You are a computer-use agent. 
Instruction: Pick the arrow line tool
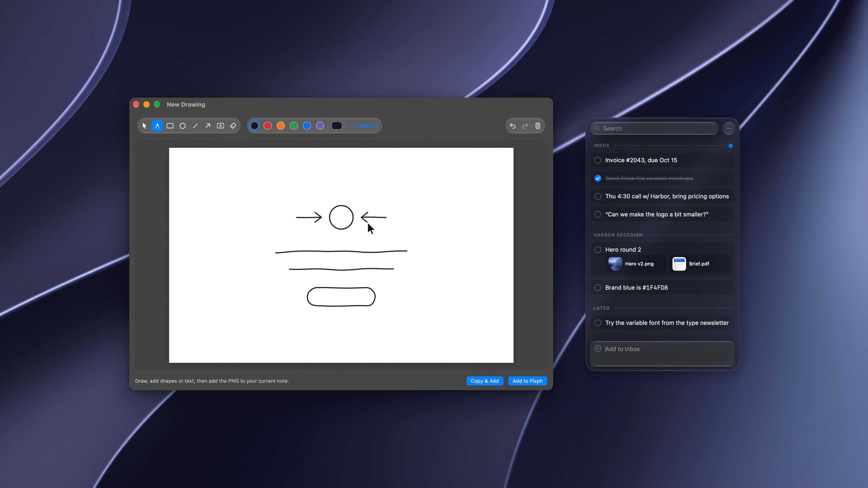[x=208, y=126]
